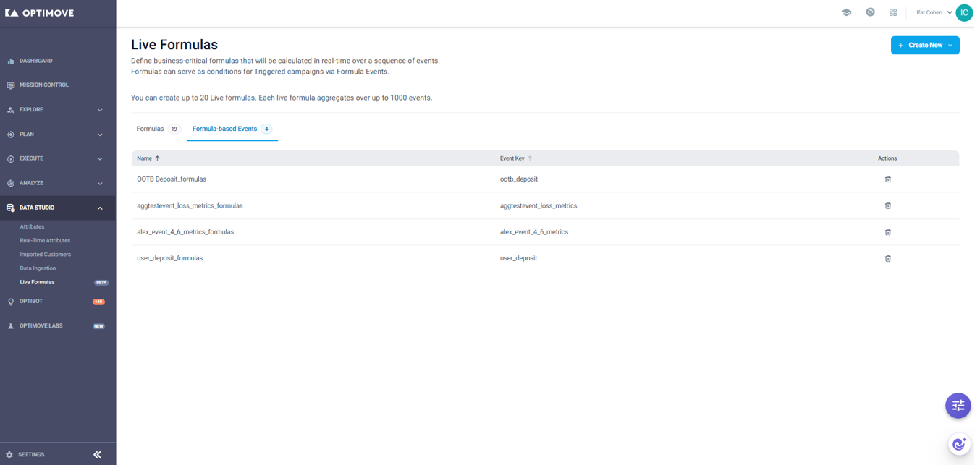Click the Event Key column header
This screenshot has width=980, height=465.
512,158
